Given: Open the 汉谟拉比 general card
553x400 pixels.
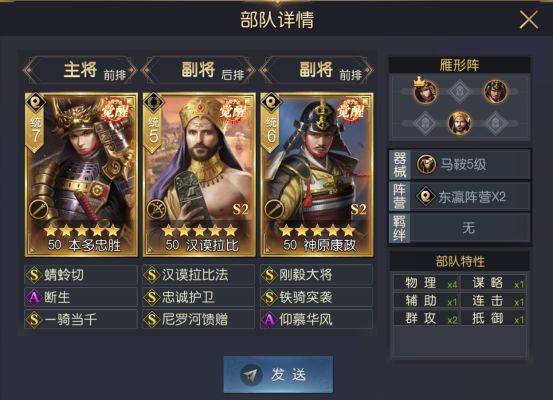Looking at the screenshot, I should [199, 175].
